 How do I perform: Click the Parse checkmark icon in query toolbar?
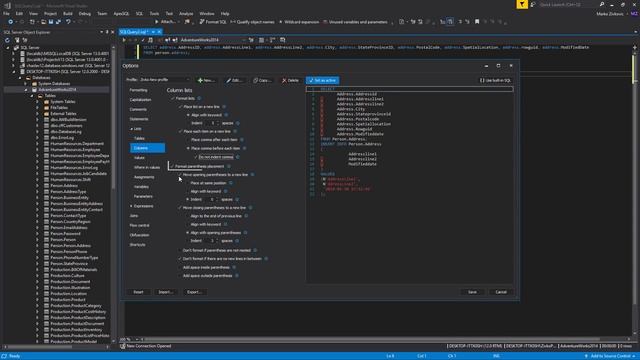click(142, 40)
